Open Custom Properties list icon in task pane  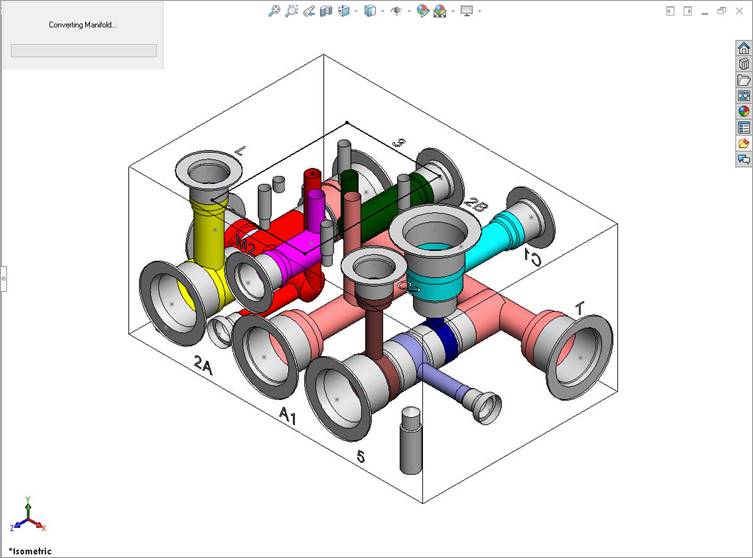[743, 128]
